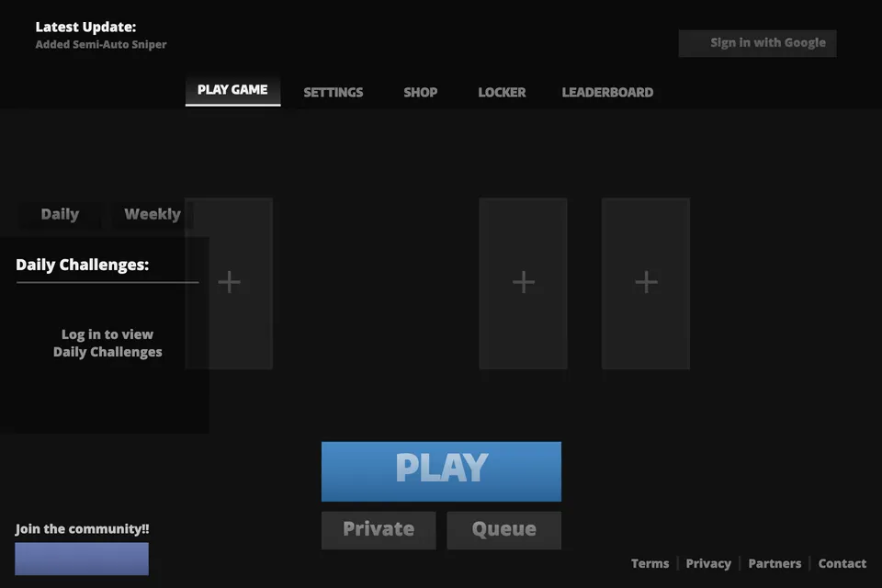
Task: Click the "Latest Update:" heading
Action: pos(85,27)
